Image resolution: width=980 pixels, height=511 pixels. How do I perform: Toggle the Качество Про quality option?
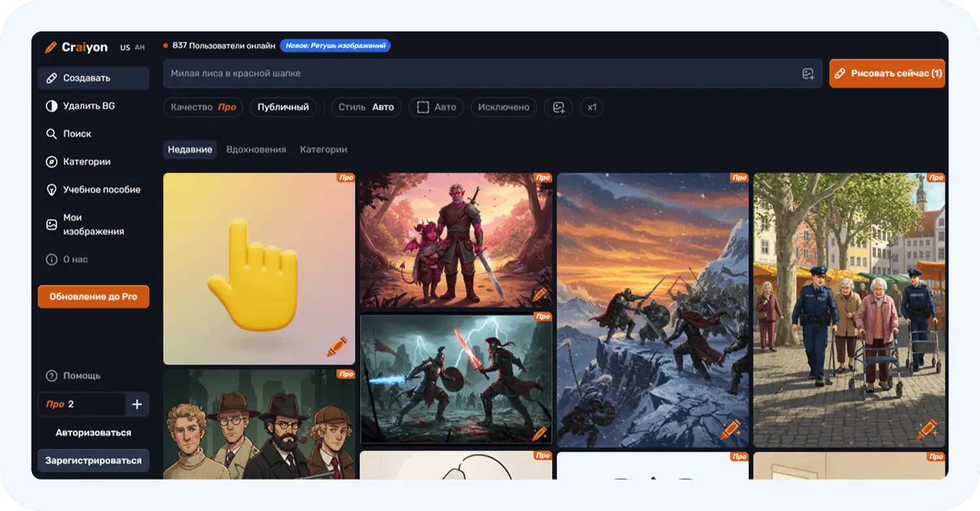click(x=203, y=107)
